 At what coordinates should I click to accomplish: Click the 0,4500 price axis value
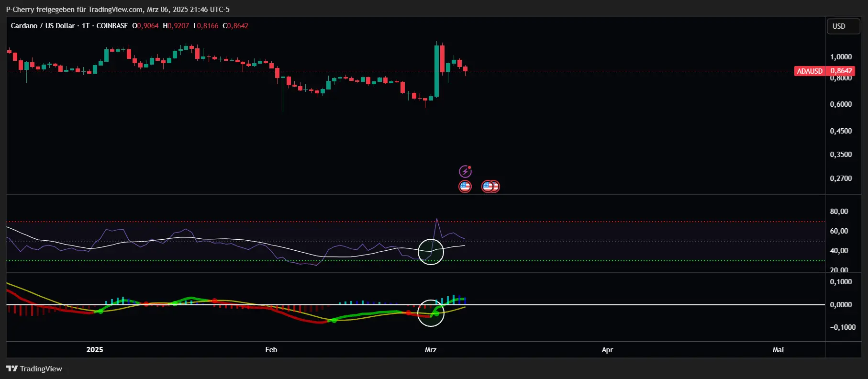(841, 131)
